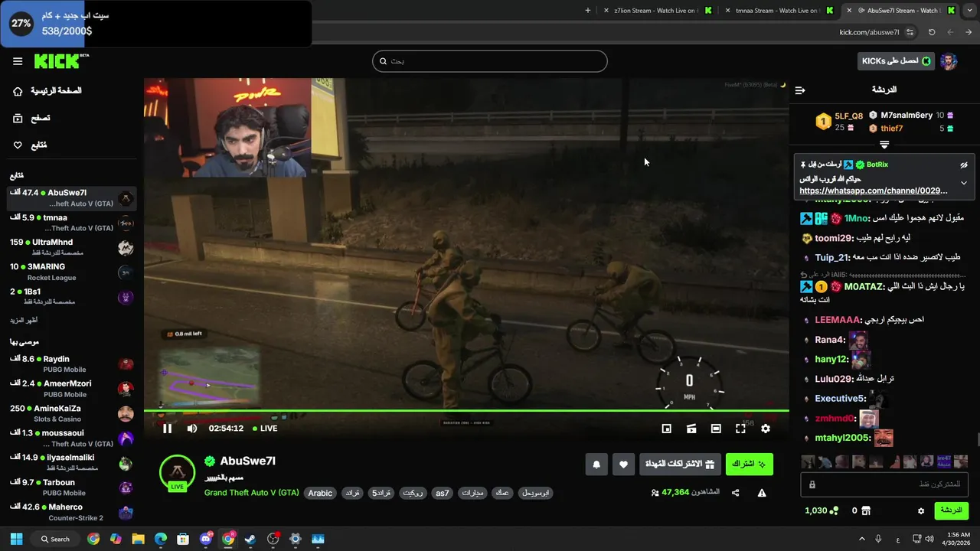Report the stream with warning icon

click(x=762, y=493)
